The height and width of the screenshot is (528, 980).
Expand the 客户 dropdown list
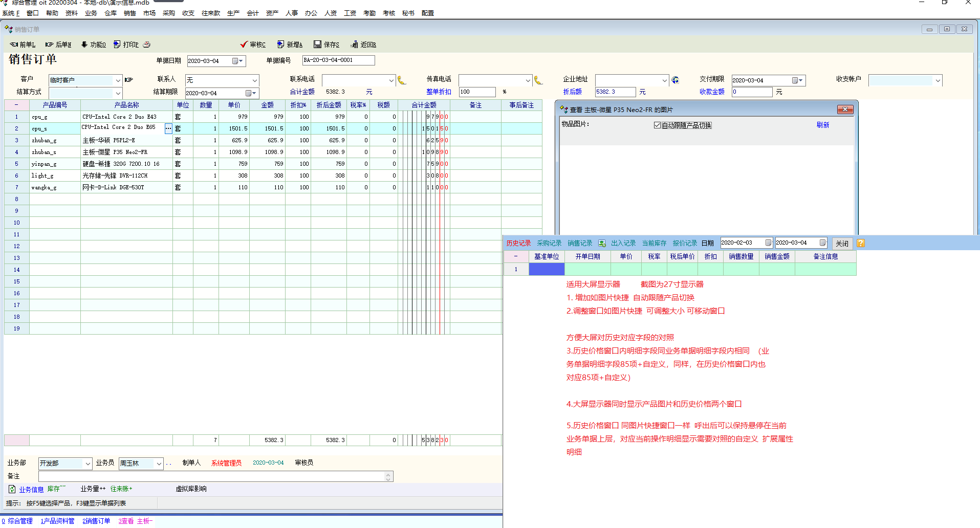point(118,80)
